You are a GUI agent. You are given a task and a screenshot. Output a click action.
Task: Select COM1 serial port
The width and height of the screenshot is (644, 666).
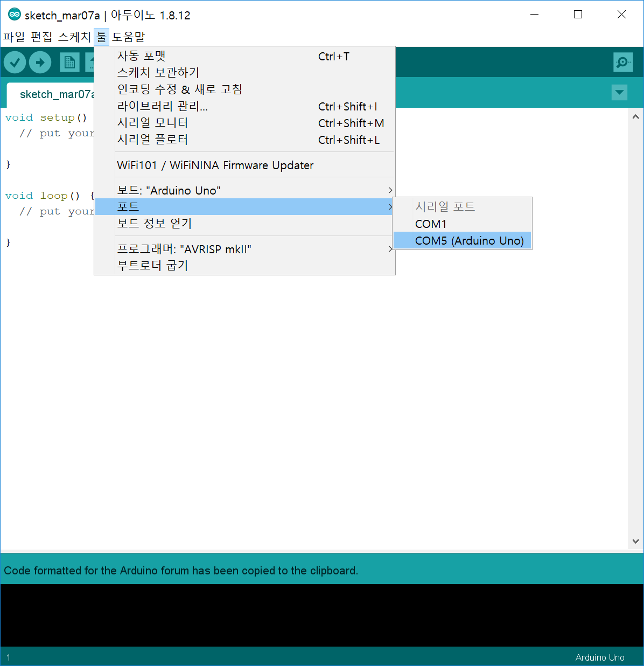(462, 224)
